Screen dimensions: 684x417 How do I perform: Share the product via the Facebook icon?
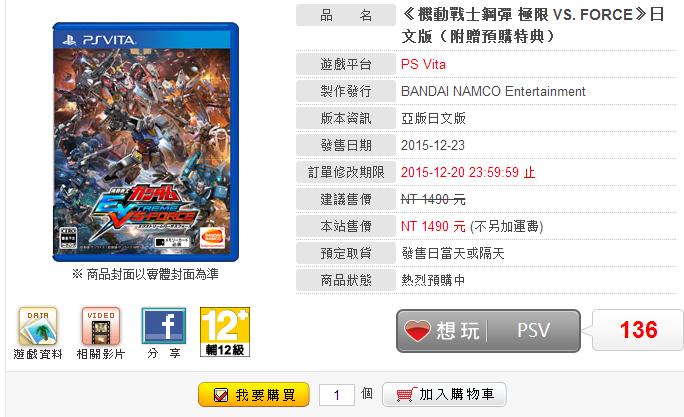point(164,326)
